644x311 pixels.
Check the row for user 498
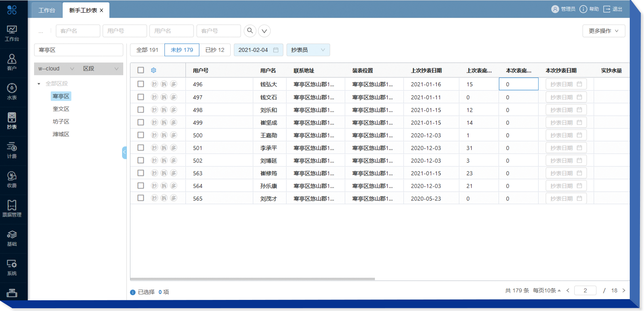coord(141,110)
